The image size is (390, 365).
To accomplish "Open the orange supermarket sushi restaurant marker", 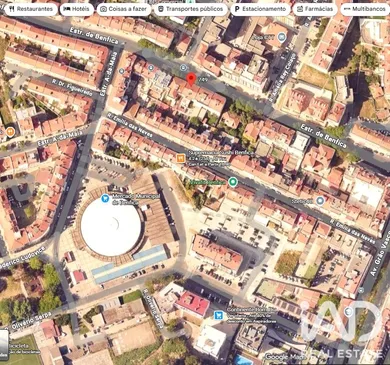I will coord(180,158).
